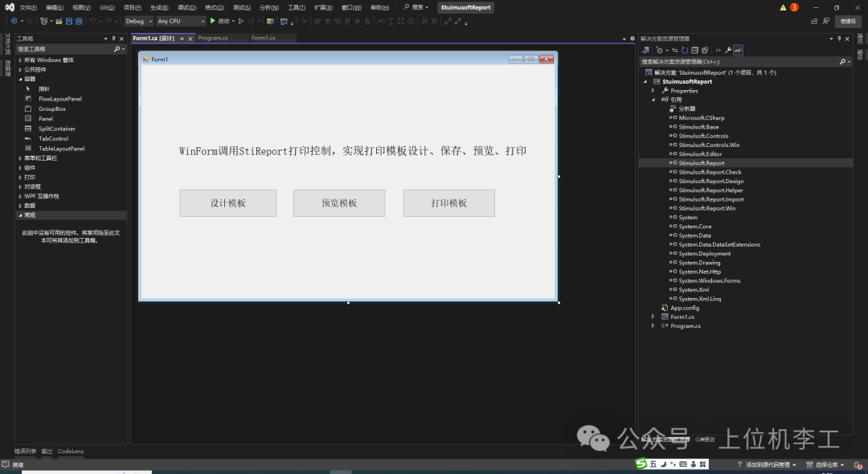Toggle preview selected items in Solution Explorer
Image resolution: width=868 pixels, height=474 pixels.
[738, 50]
